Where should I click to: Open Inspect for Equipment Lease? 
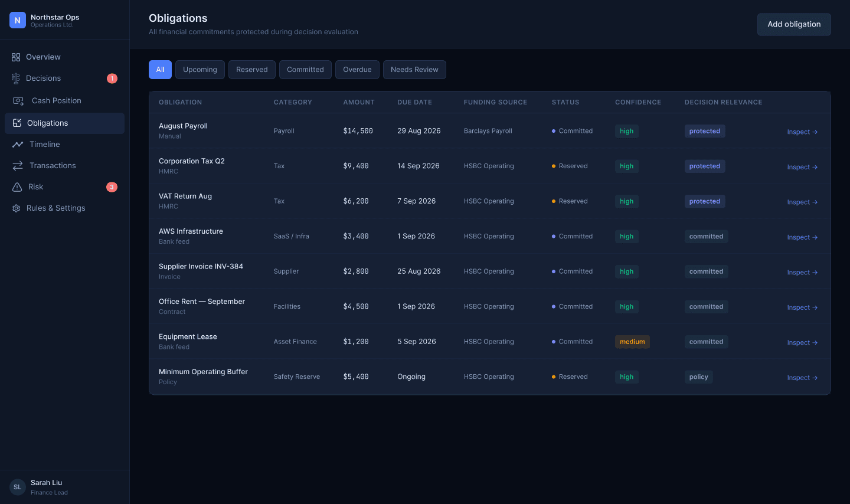[802, 342]
